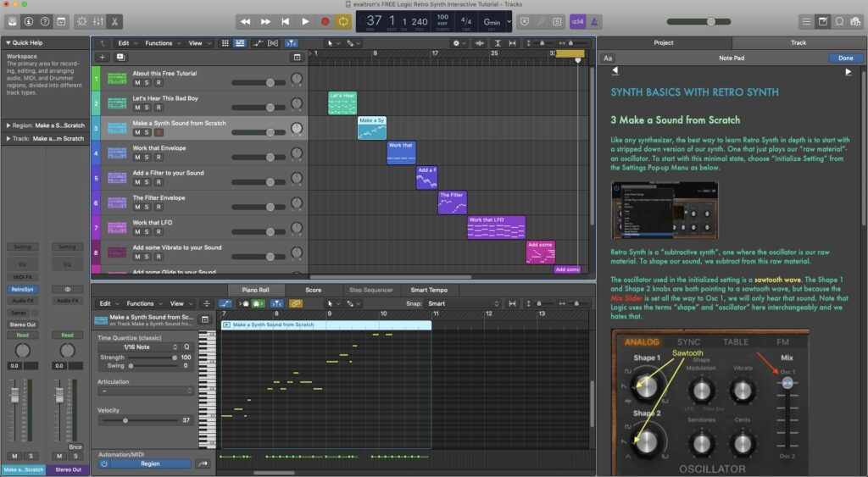Solo the Add a Filter to your Sound track
The image size is (868, 477).
pyautogui.click(x=147, y=182)
